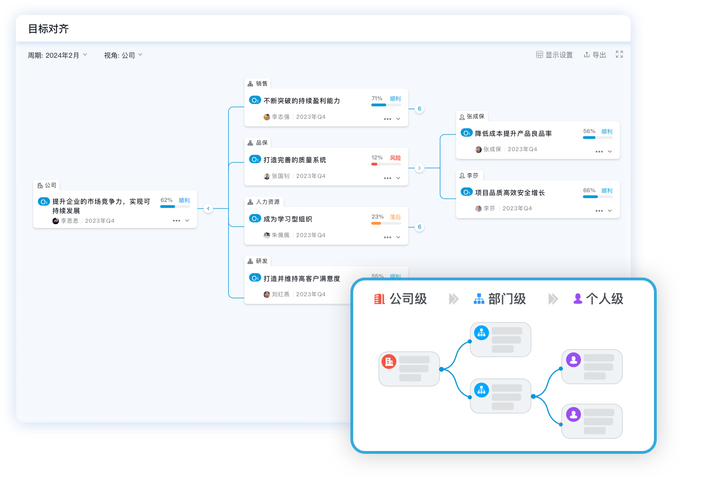Click the 66% progress bar on 项目品质高效安全增长
The height and width of the screenshot is (500, 702).
click(590, 197)
